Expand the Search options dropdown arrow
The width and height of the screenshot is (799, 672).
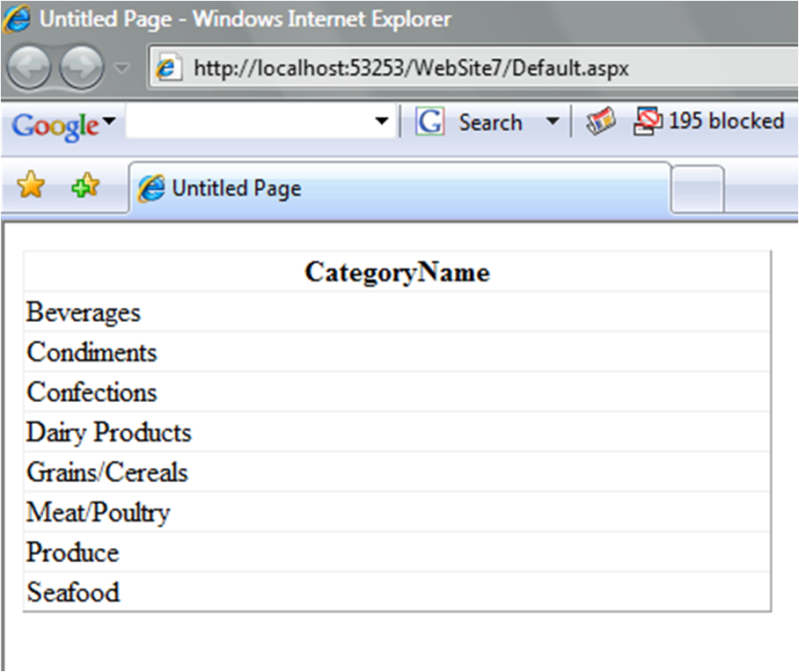pos(553,121)
